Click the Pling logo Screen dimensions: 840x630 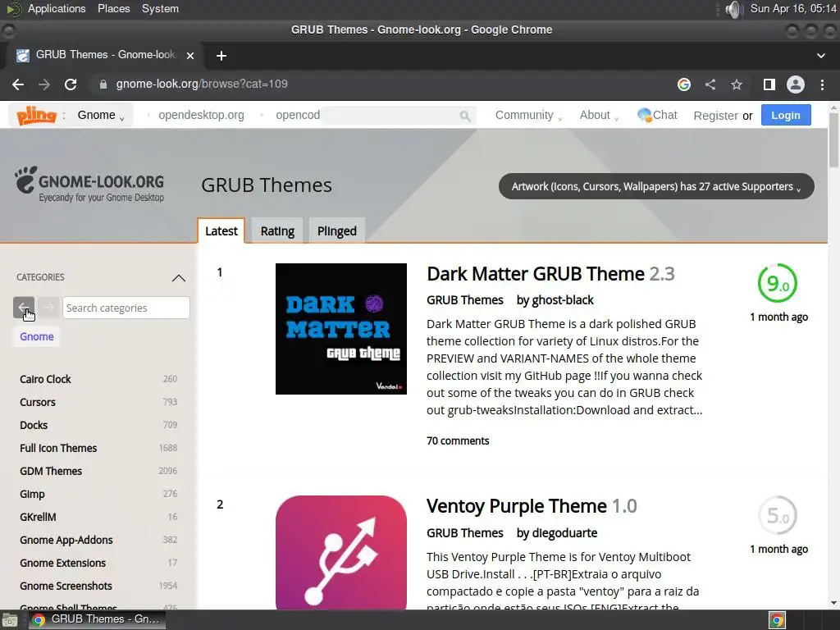36,115
